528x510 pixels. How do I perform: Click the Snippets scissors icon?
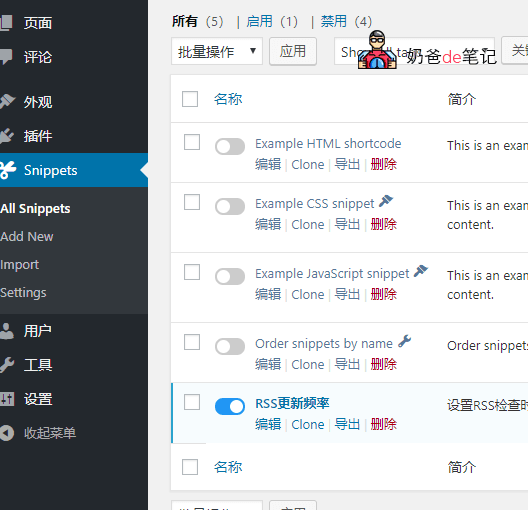click(7, 170)
